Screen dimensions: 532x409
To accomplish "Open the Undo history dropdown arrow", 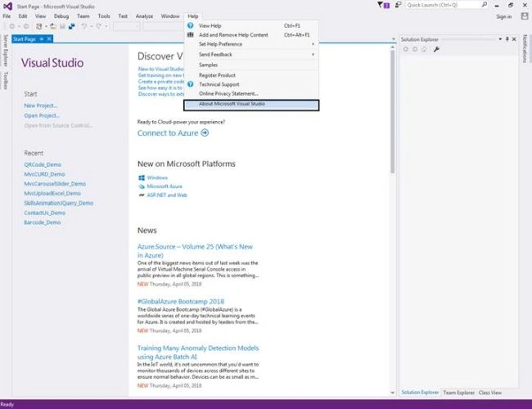I will (x=92, y=26).
